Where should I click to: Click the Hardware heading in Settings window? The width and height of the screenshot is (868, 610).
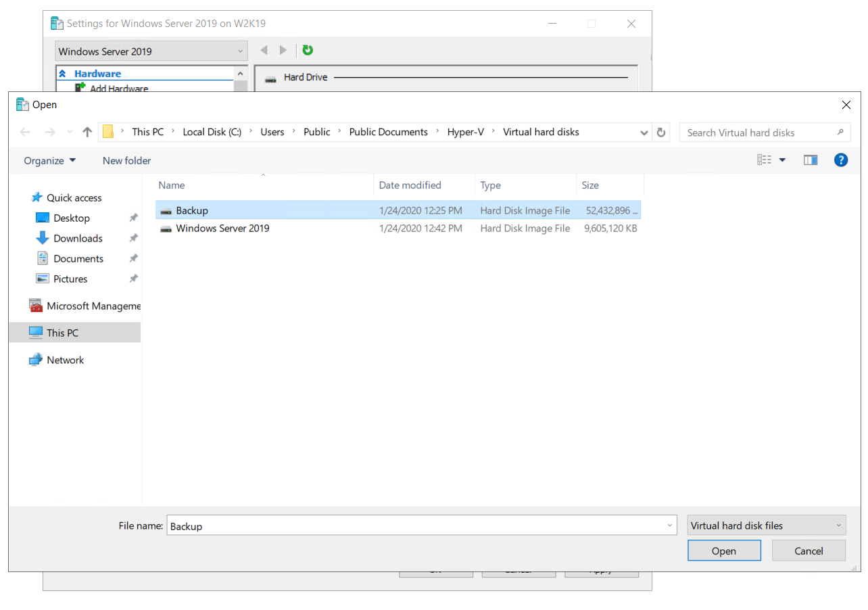(x=98, y=74)
